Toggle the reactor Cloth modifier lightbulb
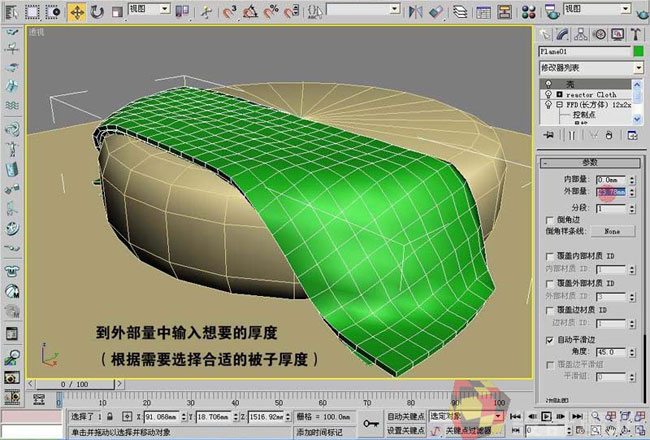The width and height of the screenshot is (650, 440). [548, 95]
